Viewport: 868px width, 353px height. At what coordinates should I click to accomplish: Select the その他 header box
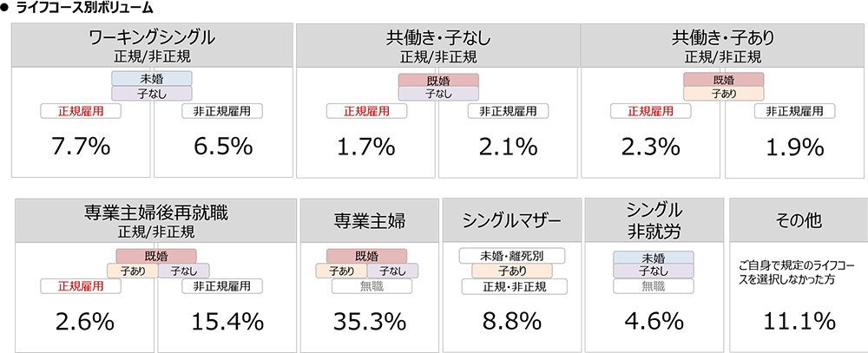tap(799, 220)
